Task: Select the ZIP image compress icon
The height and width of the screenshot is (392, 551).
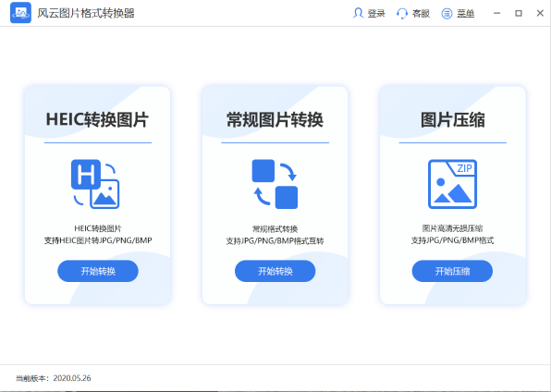Action: coord(452,184)
